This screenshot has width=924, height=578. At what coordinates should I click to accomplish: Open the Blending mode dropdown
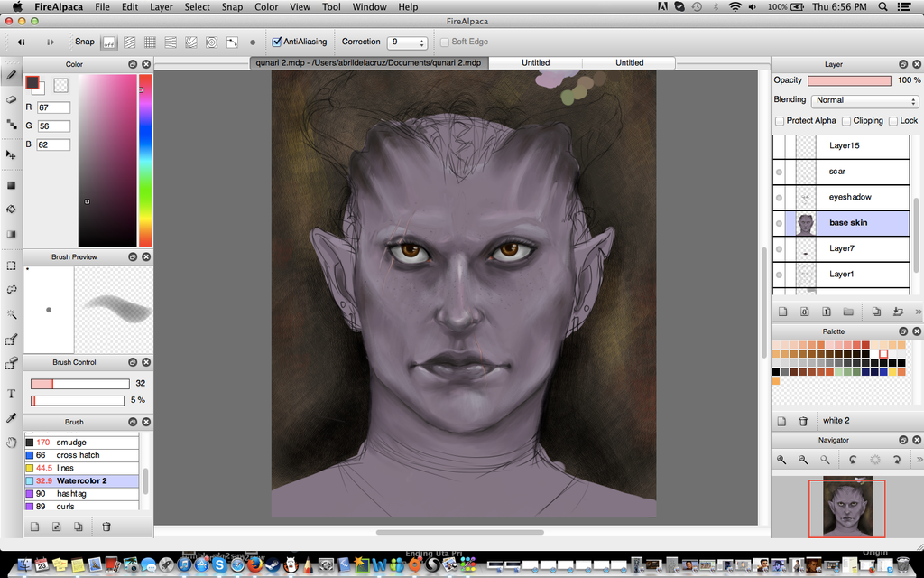point(864,100)
